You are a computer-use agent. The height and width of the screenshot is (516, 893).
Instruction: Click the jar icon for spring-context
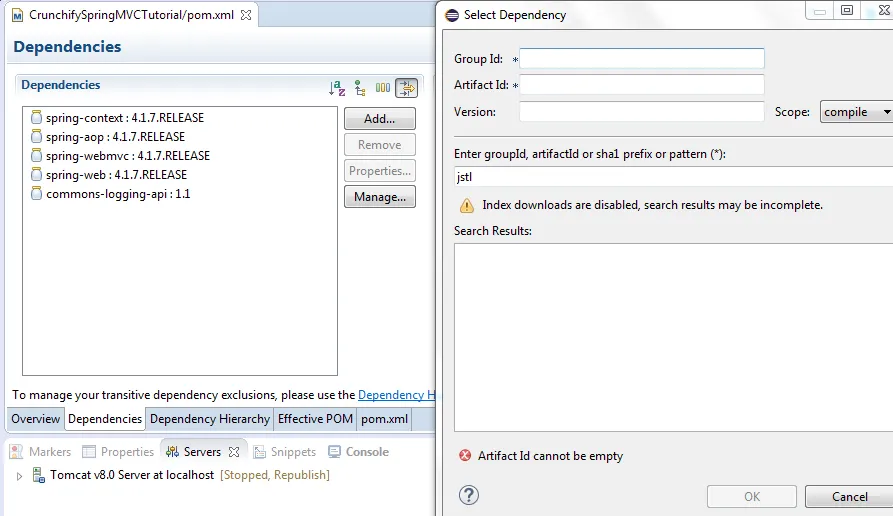[36, 117]
